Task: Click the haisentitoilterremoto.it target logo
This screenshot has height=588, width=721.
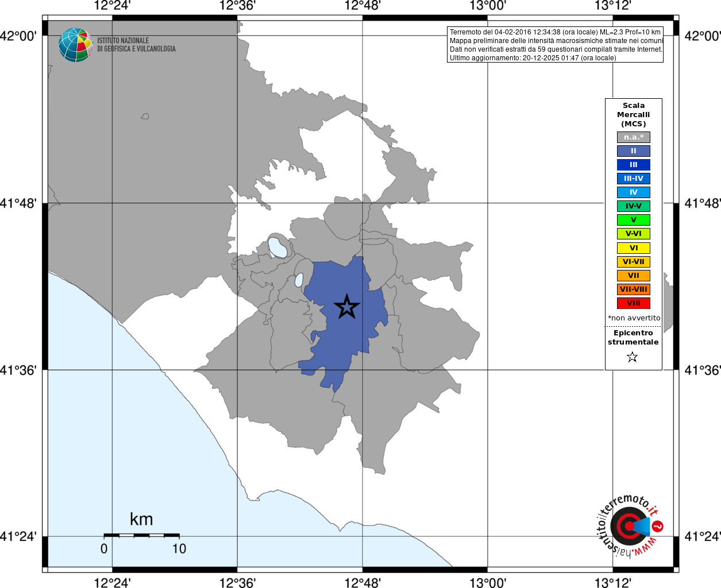Action: pyautogui.click(x=630, y=525)
